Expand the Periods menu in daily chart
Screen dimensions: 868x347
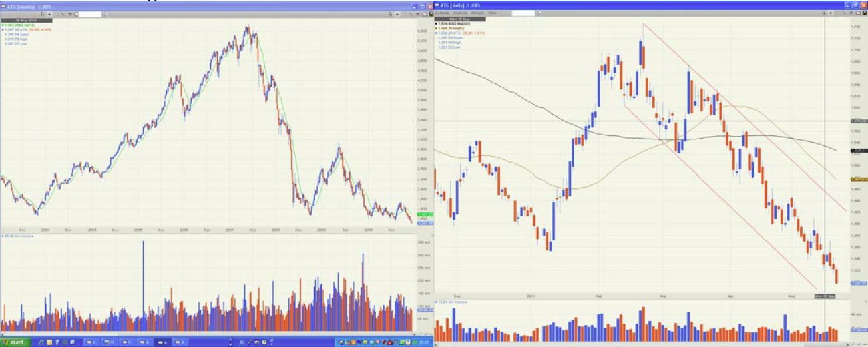point(477,13)
